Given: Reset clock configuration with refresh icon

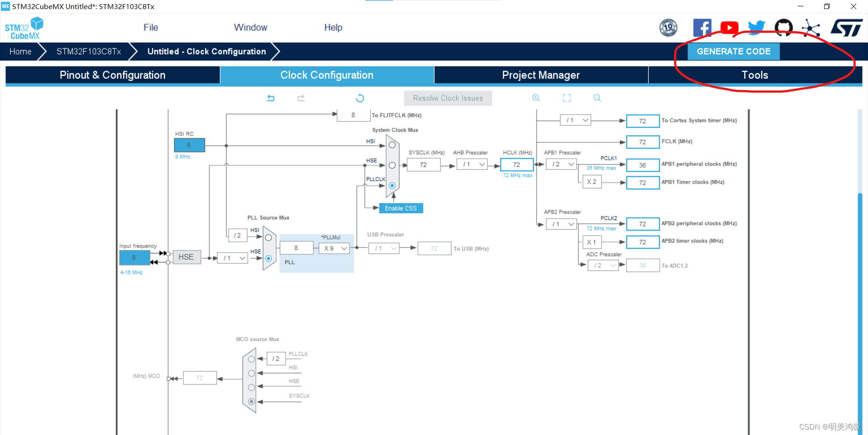Looking at the screenshot, I should coord(360,98).
